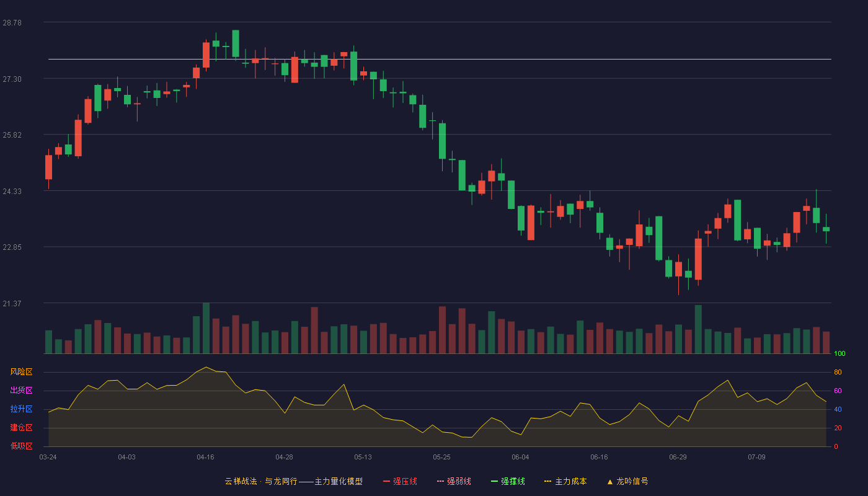
Task: Click the blue 40 indicator scale value
Action: coord(838,409)
